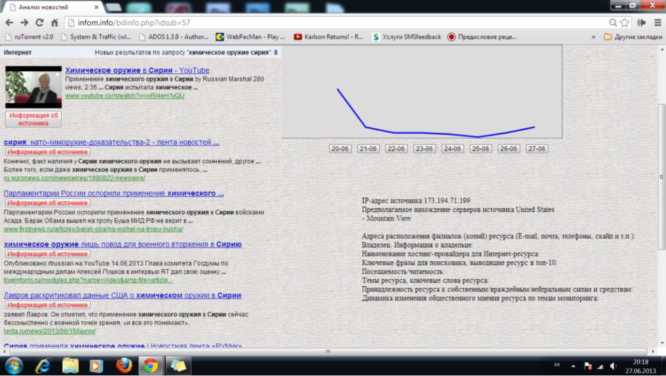
Task: Click the video thumbnail of first result
Action: (34, 87)
